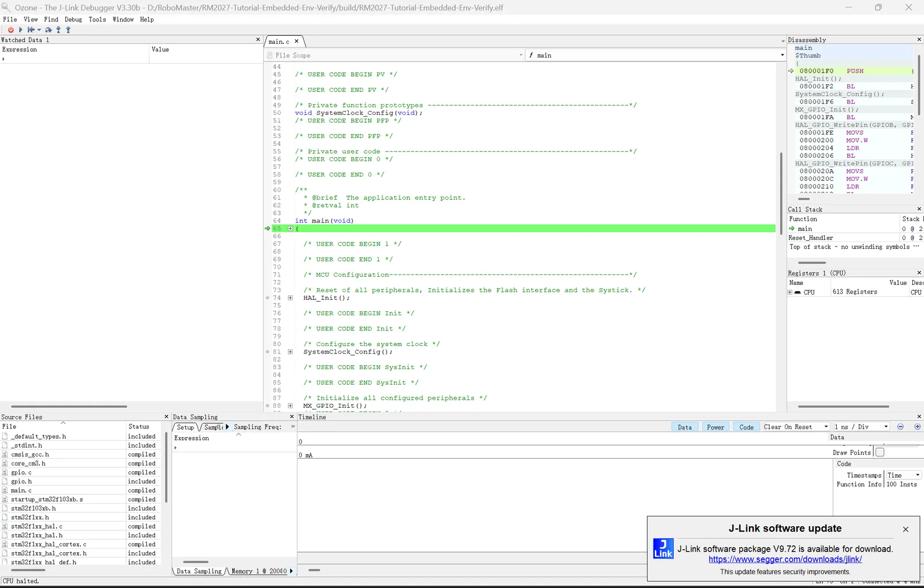The image size is (924, 588).
Task: Expand the CPU registers tree node
Action: coord(790,292)
